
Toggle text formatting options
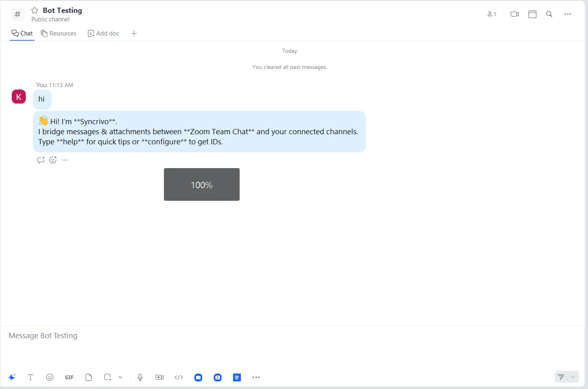click(x=30, y=377)
